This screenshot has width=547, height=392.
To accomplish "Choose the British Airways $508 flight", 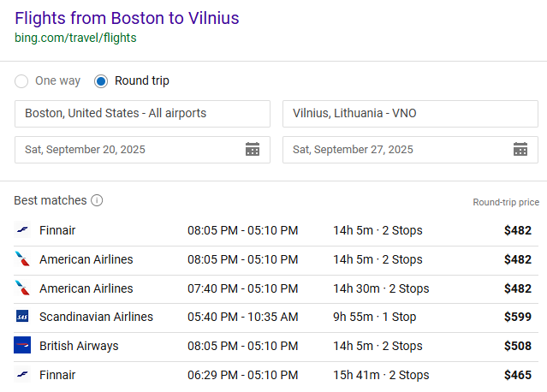I will click(276, 346).
